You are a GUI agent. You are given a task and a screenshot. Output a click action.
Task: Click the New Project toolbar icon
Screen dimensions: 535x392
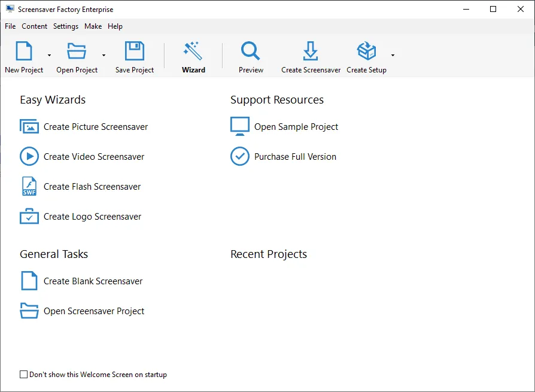click(x=24, y=51)
